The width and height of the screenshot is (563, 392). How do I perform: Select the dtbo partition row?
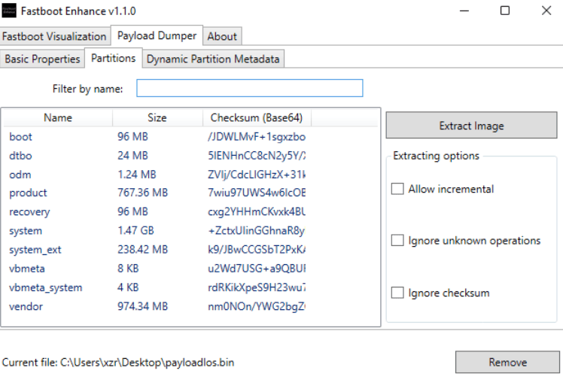point(190,156)
